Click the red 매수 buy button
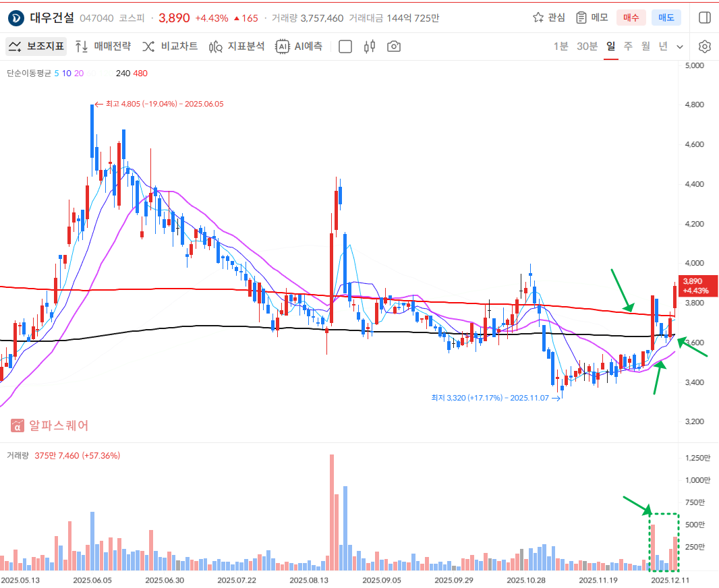 [x=631, y=18]
